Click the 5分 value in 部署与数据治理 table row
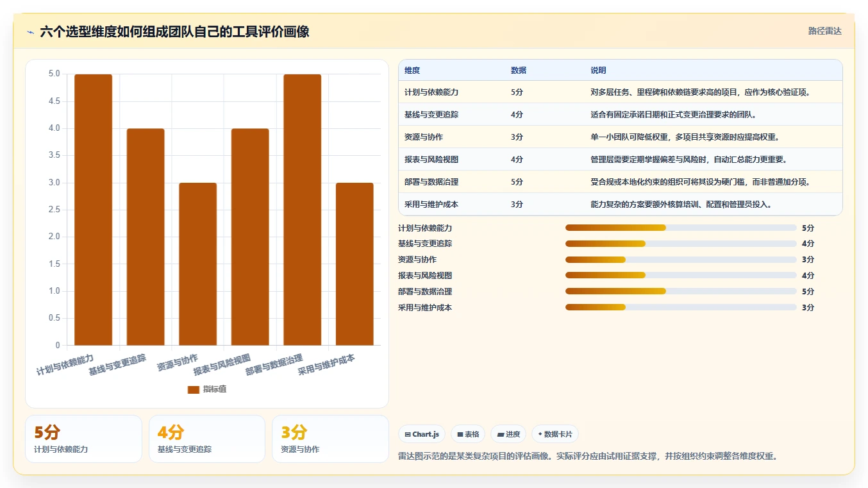Screen dimensions: 868x488 point(517,182)
